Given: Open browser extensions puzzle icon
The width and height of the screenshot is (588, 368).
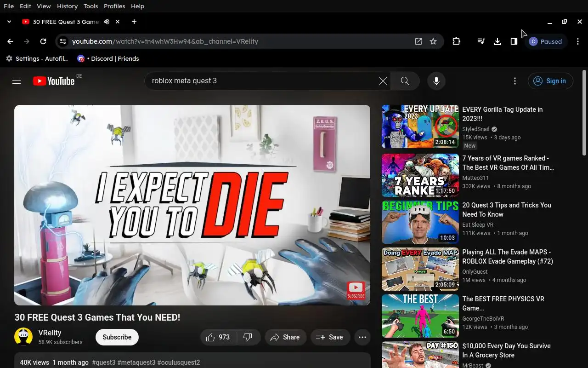Looking at the screenshot, I should point(456,41).
